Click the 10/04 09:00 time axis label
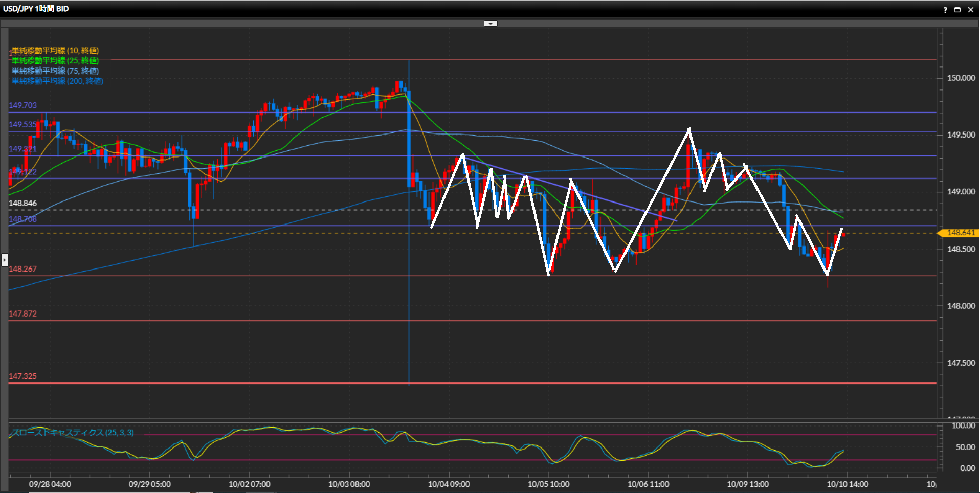Viewport: 980px width, 493px height. 449,484
